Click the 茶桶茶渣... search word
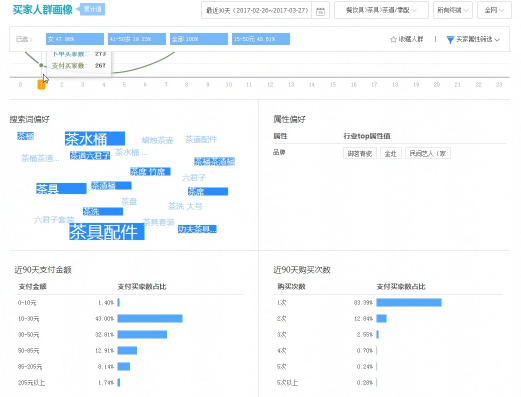Image resolution: width=521 pixels, height=397 pixels. [40, 158]
